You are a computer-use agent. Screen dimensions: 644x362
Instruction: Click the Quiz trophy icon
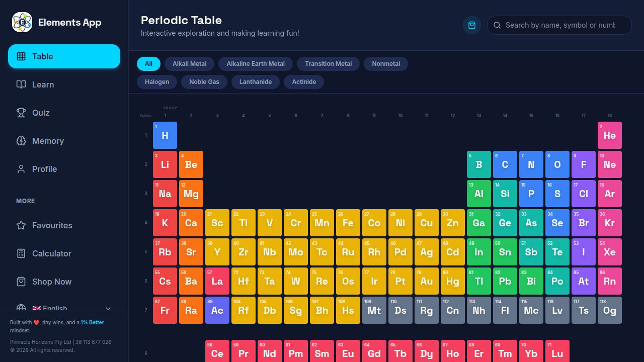21,113
